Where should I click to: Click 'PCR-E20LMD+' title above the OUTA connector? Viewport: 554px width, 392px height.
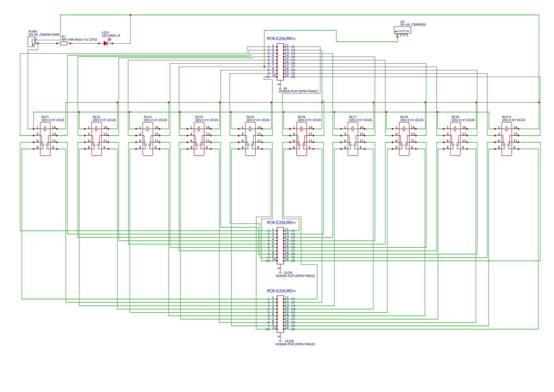[x=281, y=222]
